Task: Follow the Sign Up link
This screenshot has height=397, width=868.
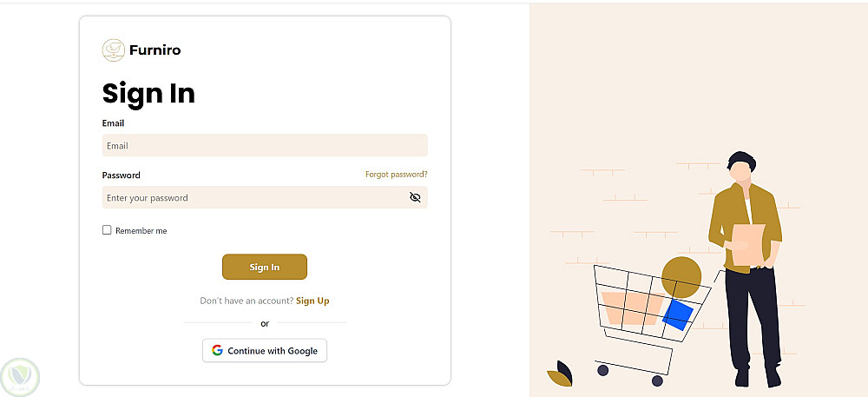Action: [x=312, y=301]
